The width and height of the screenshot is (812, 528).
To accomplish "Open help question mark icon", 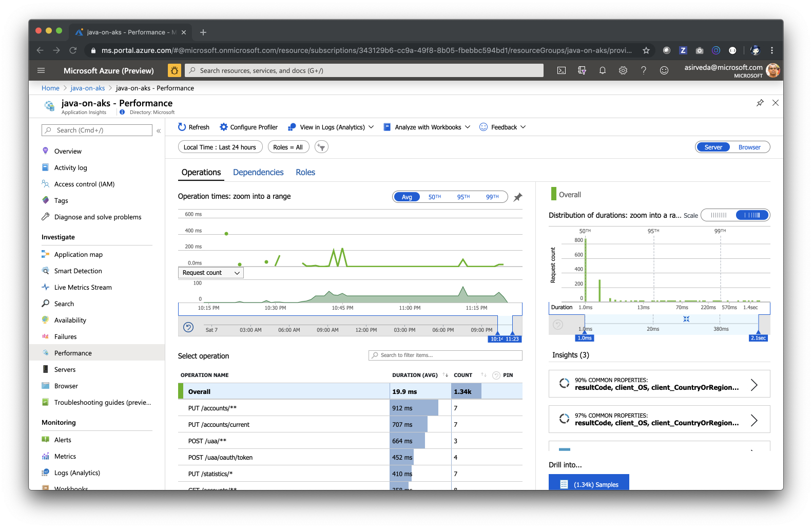I will tap(644, 70).
